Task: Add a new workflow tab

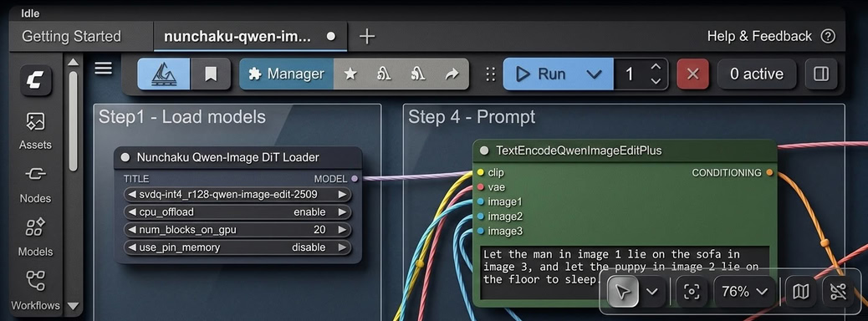Action: 367,37
